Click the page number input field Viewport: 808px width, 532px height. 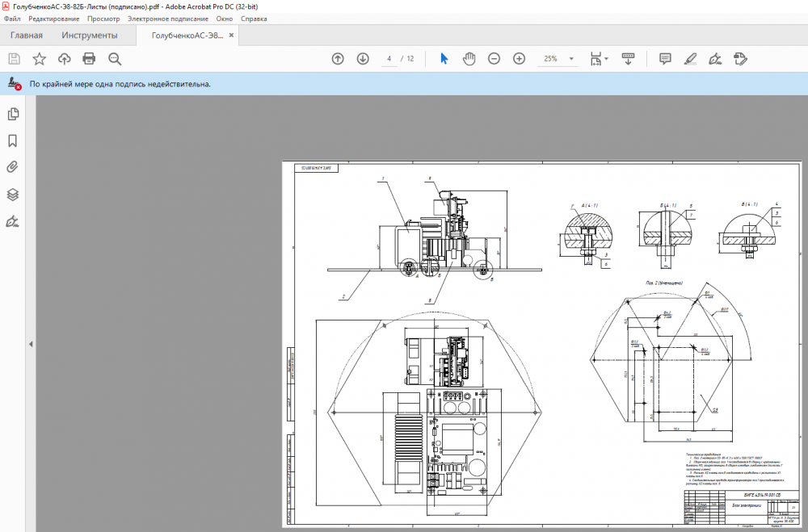click(389, 59)
